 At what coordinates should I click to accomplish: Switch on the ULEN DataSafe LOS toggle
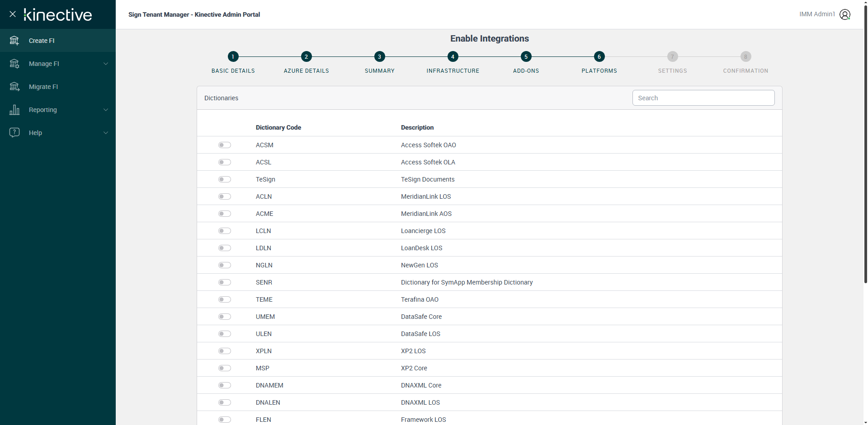pos(225,334)
